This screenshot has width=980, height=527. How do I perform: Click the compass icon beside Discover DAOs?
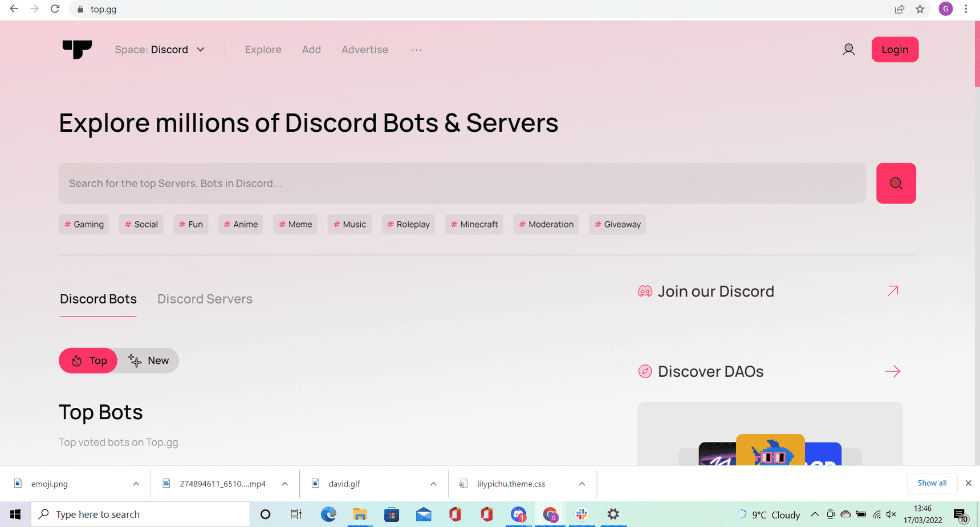645,371
